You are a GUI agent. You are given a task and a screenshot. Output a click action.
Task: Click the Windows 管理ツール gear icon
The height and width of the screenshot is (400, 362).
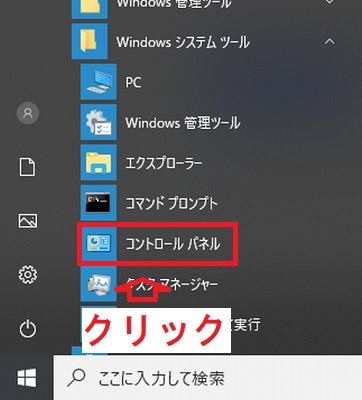tap(98, 122)
